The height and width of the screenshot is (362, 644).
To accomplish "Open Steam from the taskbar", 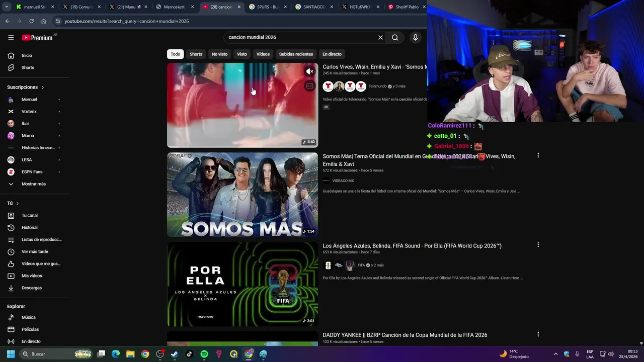I will pos(174,354).
